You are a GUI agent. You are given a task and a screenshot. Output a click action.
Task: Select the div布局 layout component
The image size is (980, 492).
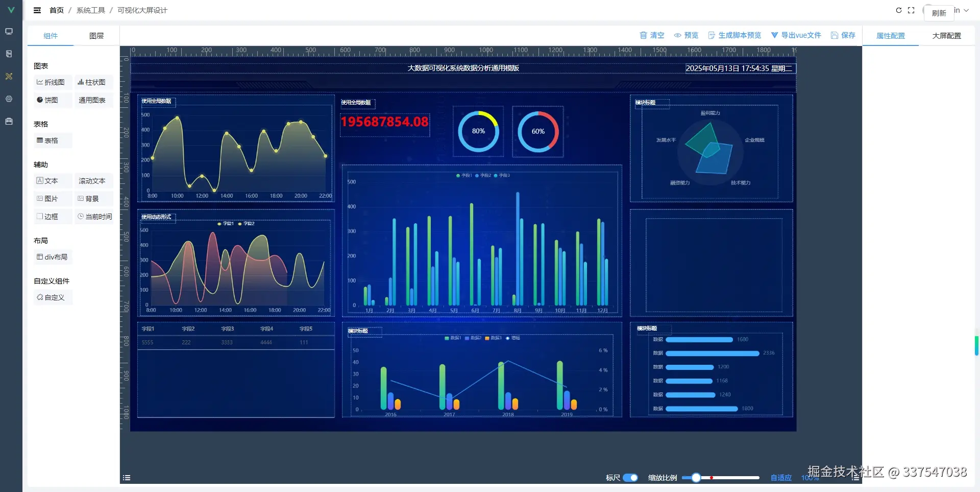pos(53,257)
